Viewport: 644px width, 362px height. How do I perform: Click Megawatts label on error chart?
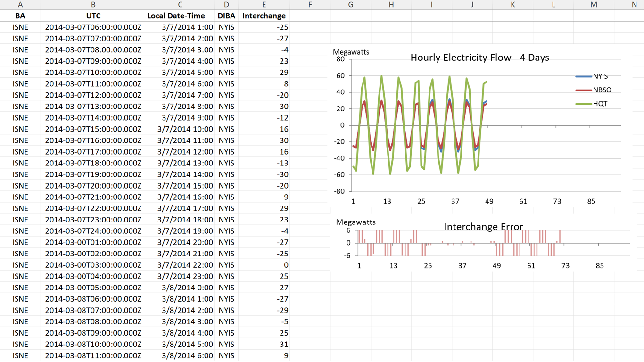point(355,222)
